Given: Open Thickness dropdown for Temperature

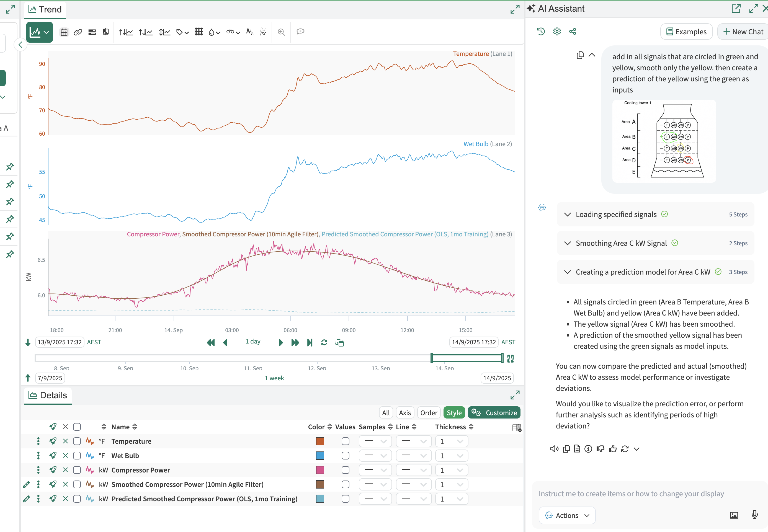Looking at the screenshot, I should tap(451, 441).
